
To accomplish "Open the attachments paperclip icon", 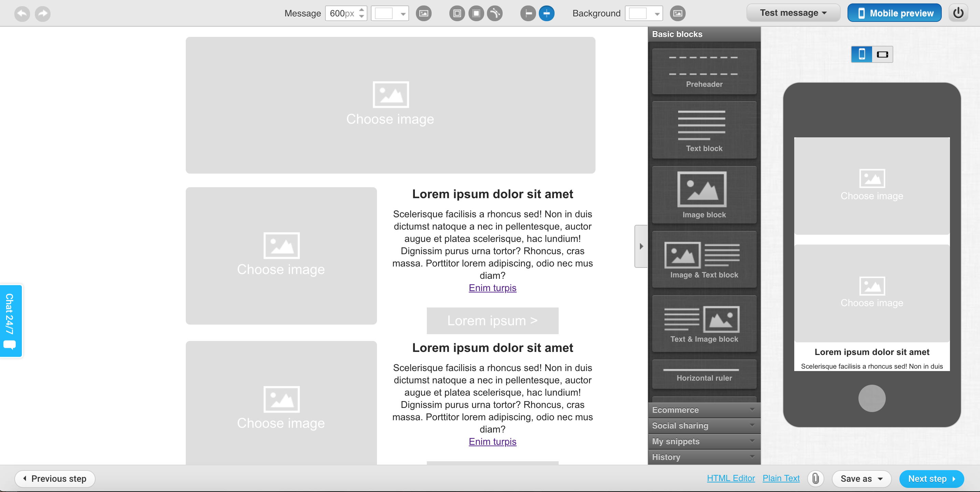I will (x=816, y=479).
